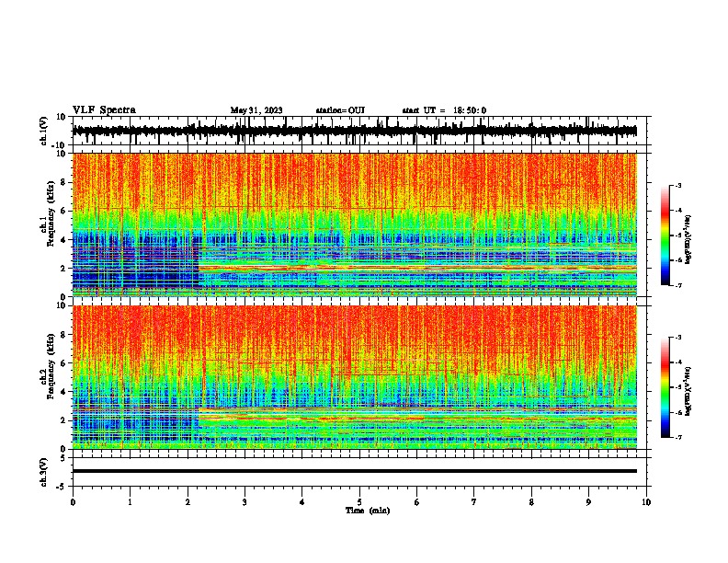Click the "-7" label below ch.1 color bar
Viewport: 728px width, 563px height.
[678, 285]
